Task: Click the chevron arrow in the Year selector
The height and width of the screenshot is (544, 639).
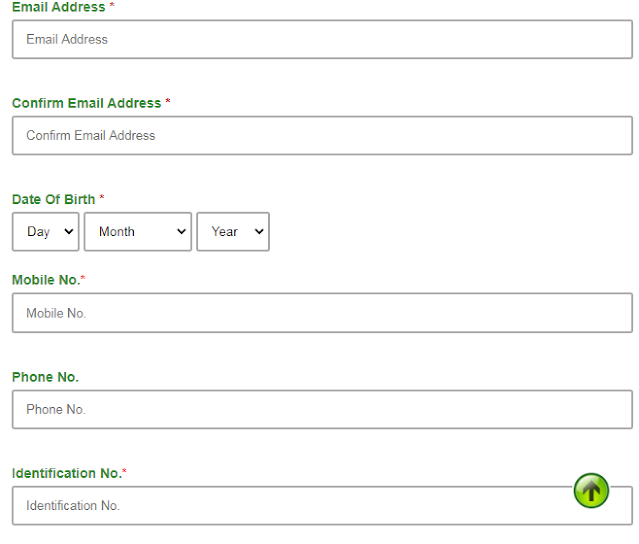Action: pyautogui.click(x=259, y=231)
